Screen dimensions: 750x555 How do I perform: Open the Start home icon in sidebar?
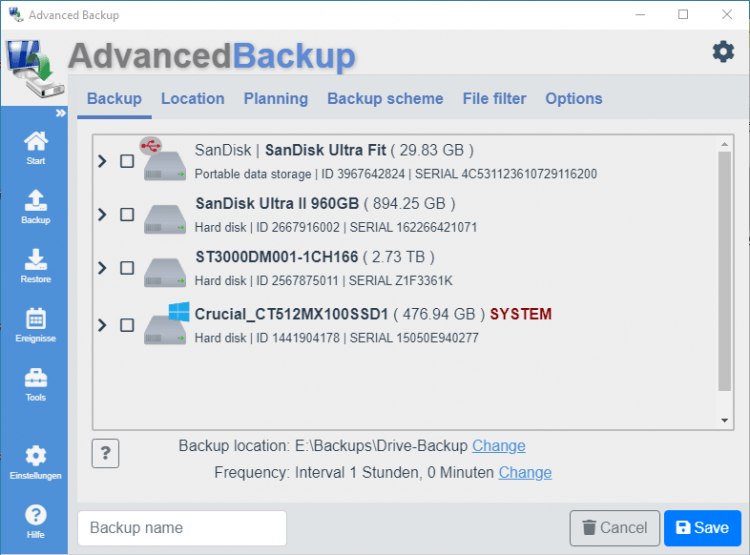[35, 142]
